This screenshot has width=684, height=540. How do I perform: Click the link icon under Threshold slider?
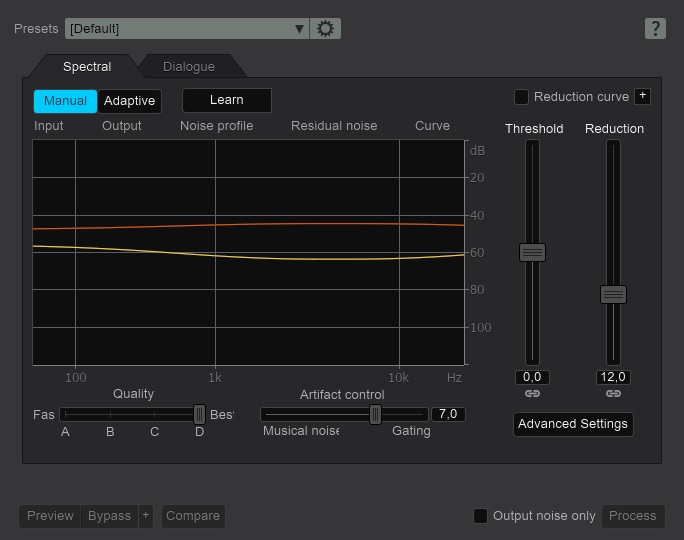532,395
